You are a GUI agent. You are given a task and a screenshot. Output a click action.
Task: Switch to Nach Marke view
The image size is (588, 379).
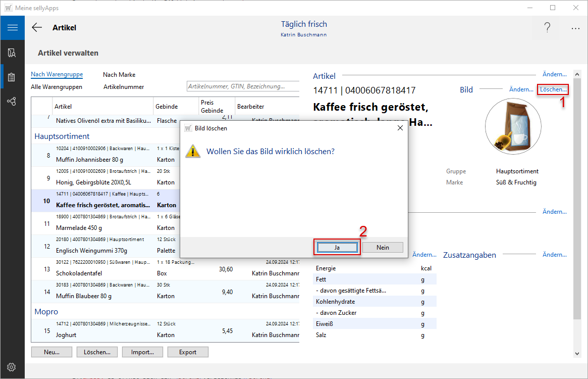[x=119, y=75]
